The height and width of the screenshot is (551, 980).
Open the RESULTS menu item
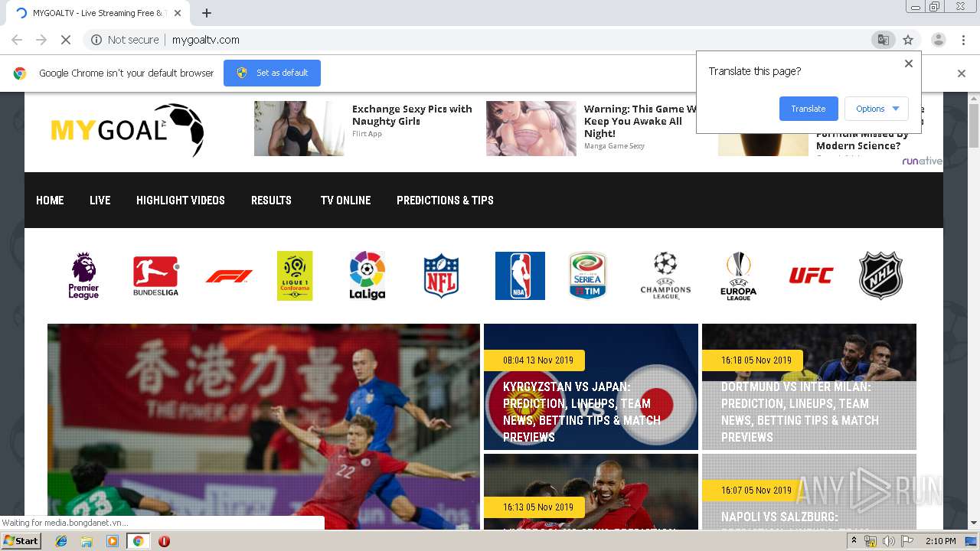pos(271,201)
